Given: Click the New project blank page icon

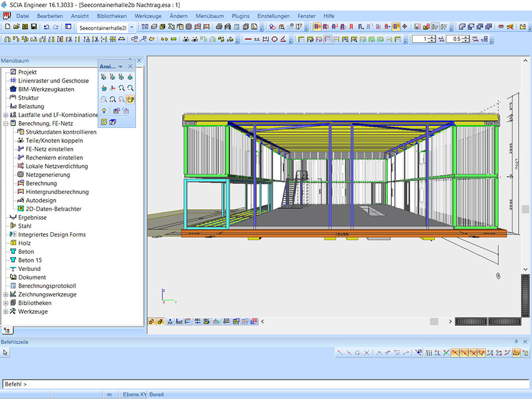Looking at the screenshot, I should pos(7,27).
